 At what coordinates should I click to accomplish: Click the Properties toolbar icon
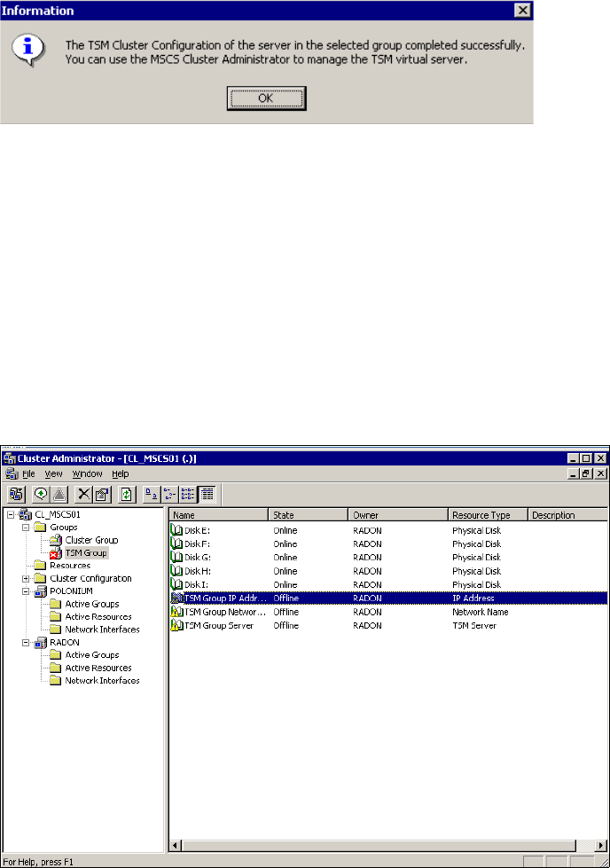[x=102, y=494]
